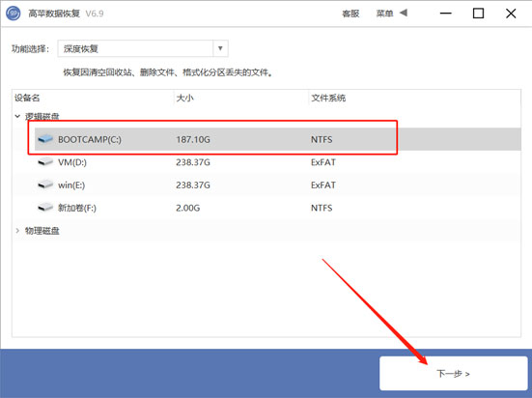Collapse the 逻辑磁盘 tree group
The height and width of the screenshot is (398, 532).
pyautogui.click(x=17, y=117)
